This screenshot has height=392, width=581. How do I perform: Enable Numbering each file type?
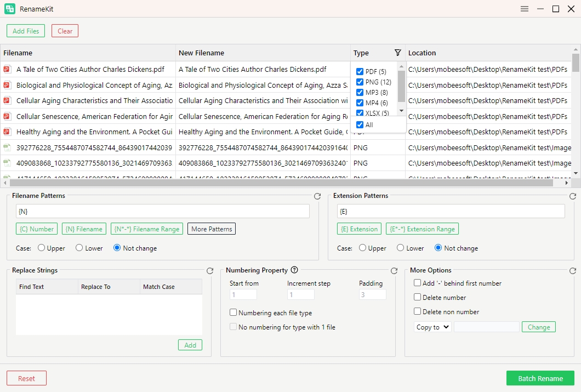click(x=233, y=313)
